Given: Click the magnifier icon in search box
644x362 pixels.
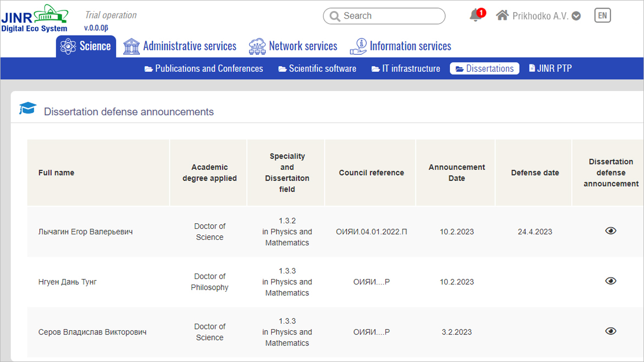Looking at the screenshot, I should [335, 16].
